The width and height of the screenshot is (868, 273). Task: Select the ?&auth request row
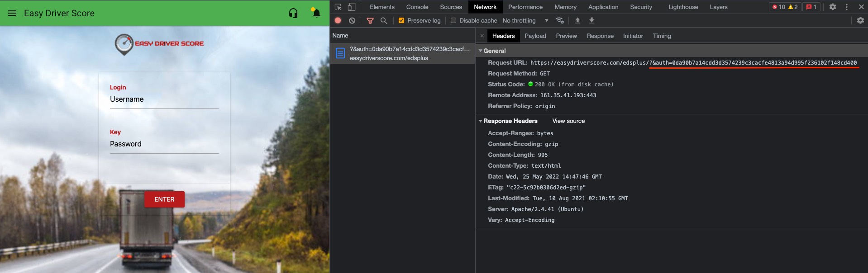402,53
